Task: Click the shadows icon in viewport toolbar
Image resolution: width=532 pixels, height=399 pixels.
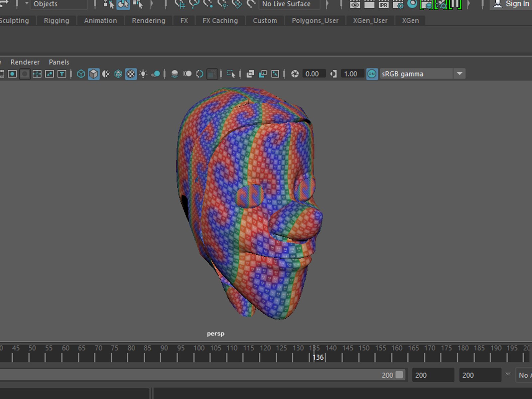Action: 156,74
